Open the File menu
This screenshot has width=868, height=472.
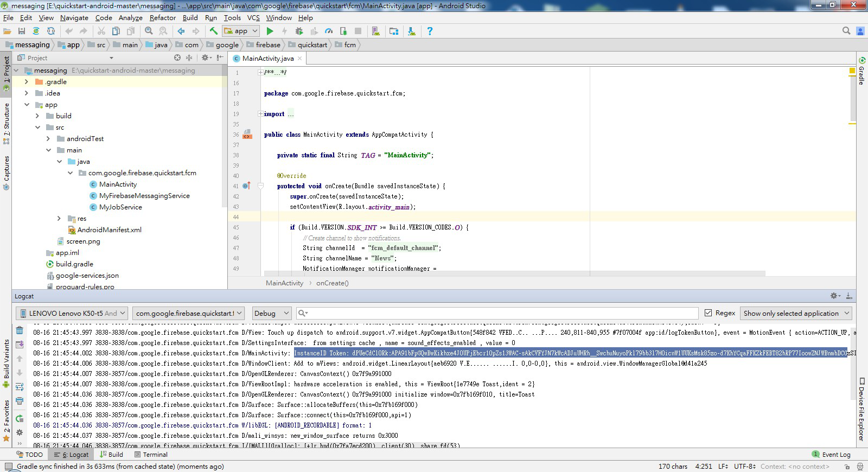(8, 17)
